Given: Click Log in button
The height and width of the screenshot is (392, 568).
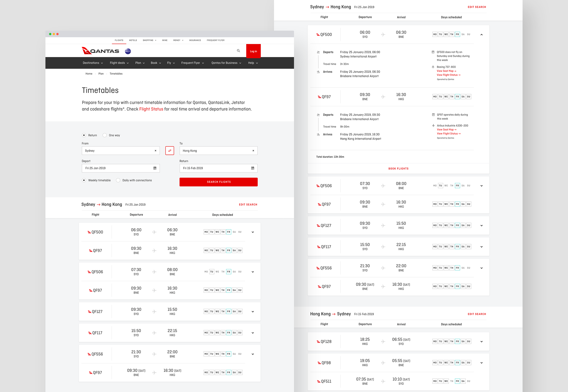Looking at the screenshot, I should pyautogui.click(x=253, y=51).
